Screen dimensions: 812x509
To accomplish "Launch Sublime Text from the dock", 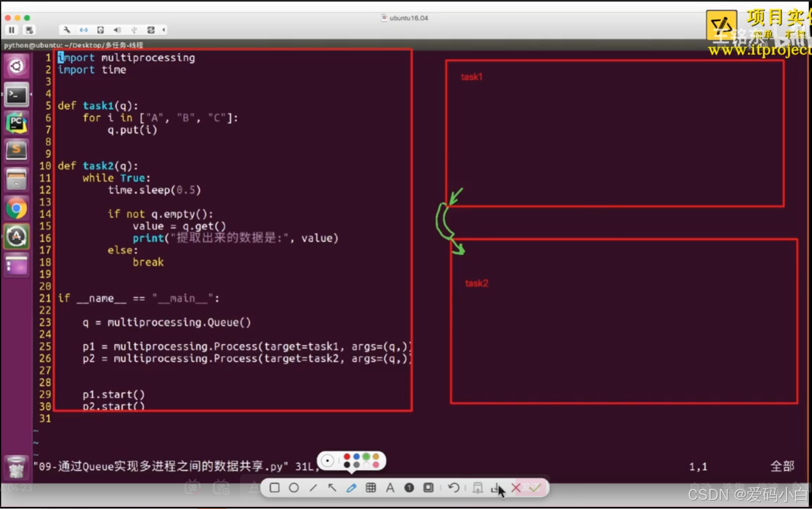I will click(x=16, y=151).
